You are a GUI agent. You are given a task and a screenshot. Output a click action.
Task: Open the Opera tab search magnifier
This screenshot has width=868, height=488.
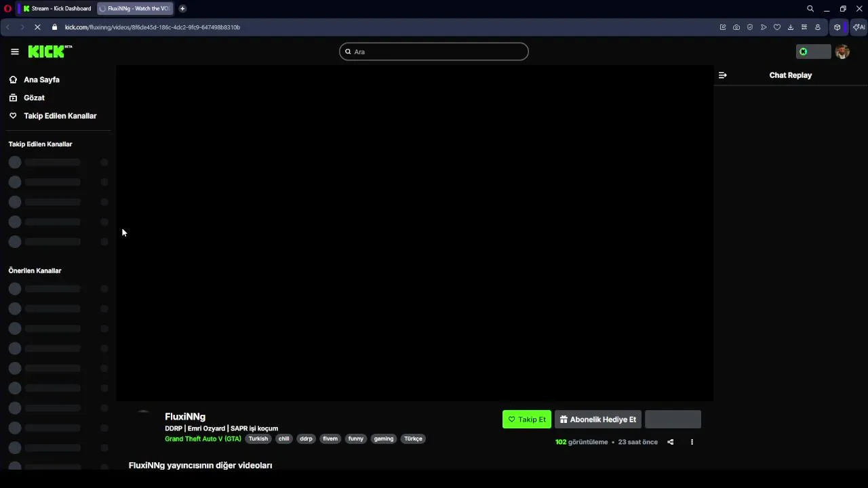pyautogui.click(x=810, y=9)
